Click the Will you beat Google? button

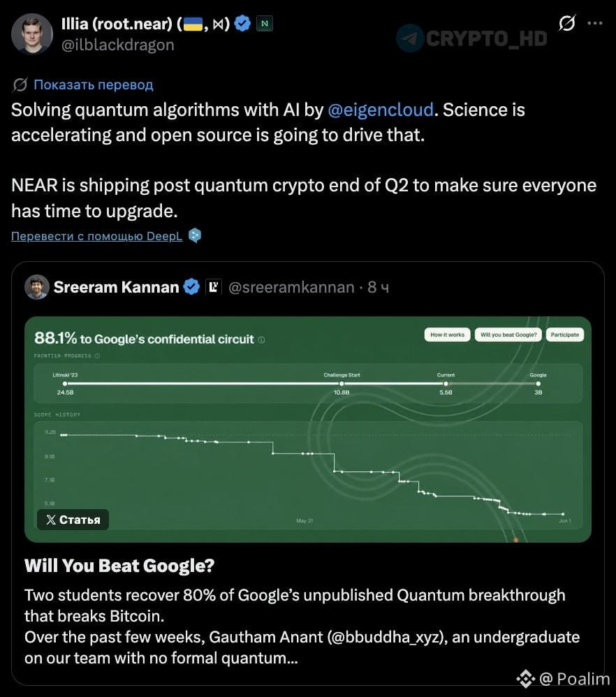[508, 335]
